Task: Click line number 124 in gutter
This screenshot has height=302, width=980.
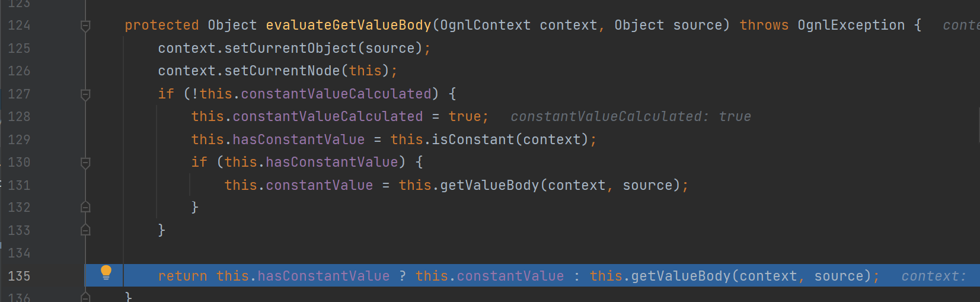Action: point(19,26)
